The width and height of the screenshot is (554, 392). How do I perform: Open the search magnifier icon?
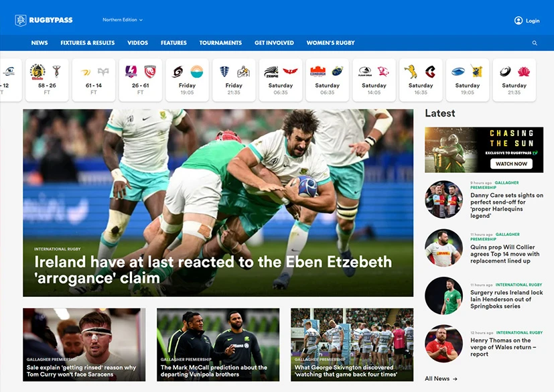pyautogui.click(x=535, y=43)
